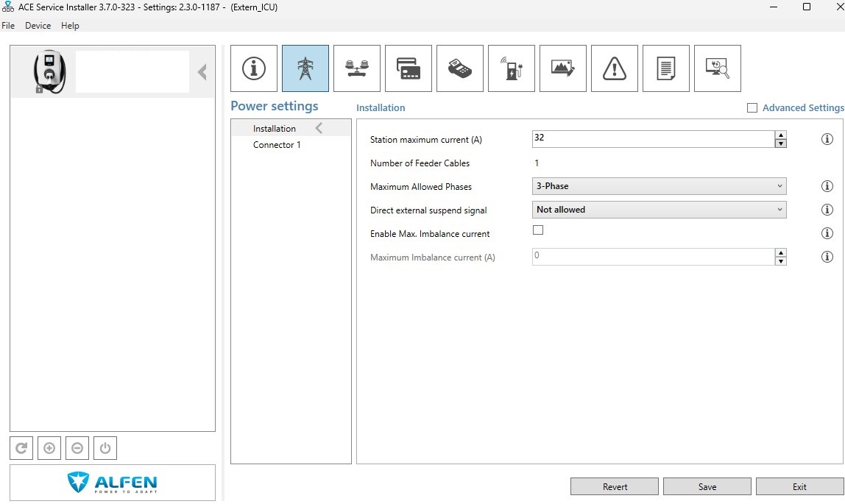Increase Station maximum current with up arrow

coord(780,135)
